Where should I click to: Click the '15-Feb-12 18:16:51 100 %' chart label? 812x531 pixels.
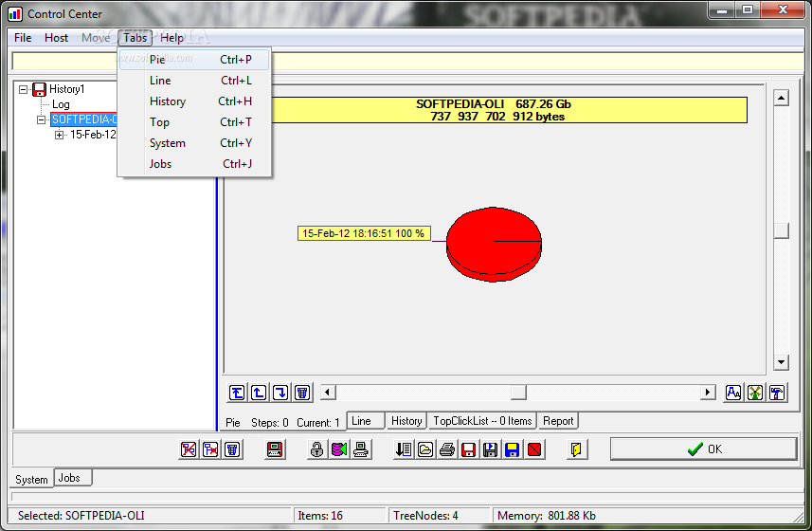(364, 233)
